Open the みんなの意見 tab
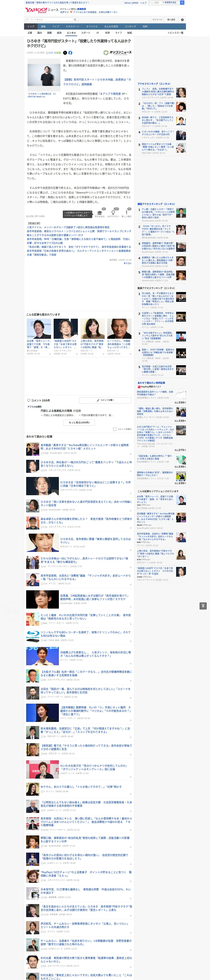 coord(111,27)
